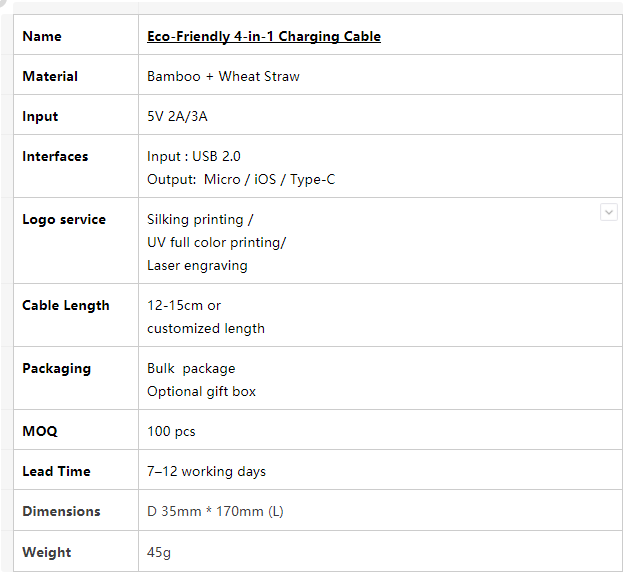Click the Input label cell
632x579 pixels.
click(x=76, y=114)
